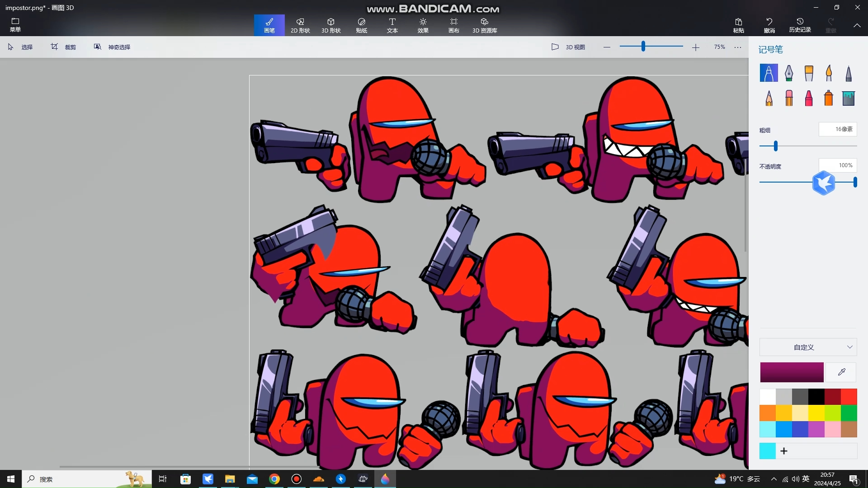The image size is (868, 488).
Task: Click the 粘贴 paste button
Action: pyautogui.click(x=739, y=25)
